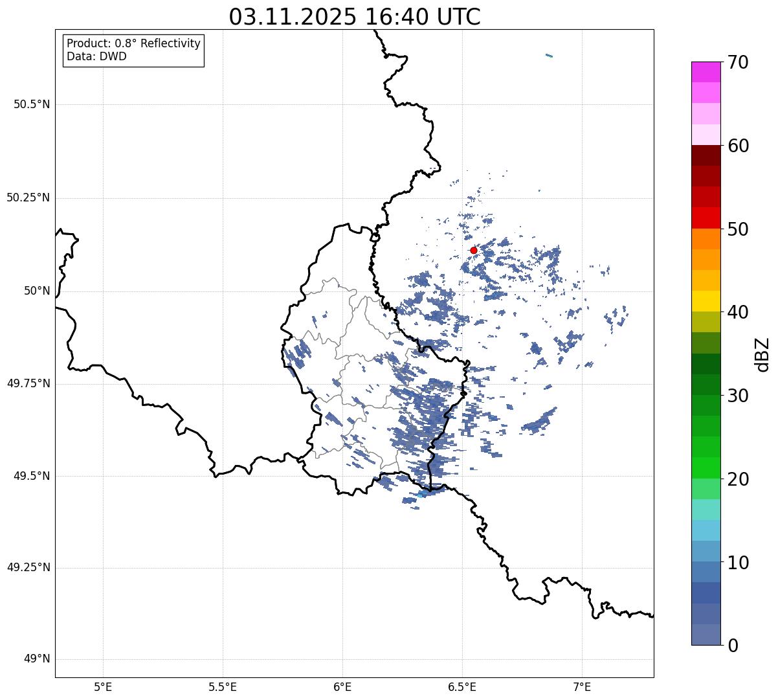778x700 pixels.
Task: Click the 49.5°N latitude label
Action: coord(32,476)
